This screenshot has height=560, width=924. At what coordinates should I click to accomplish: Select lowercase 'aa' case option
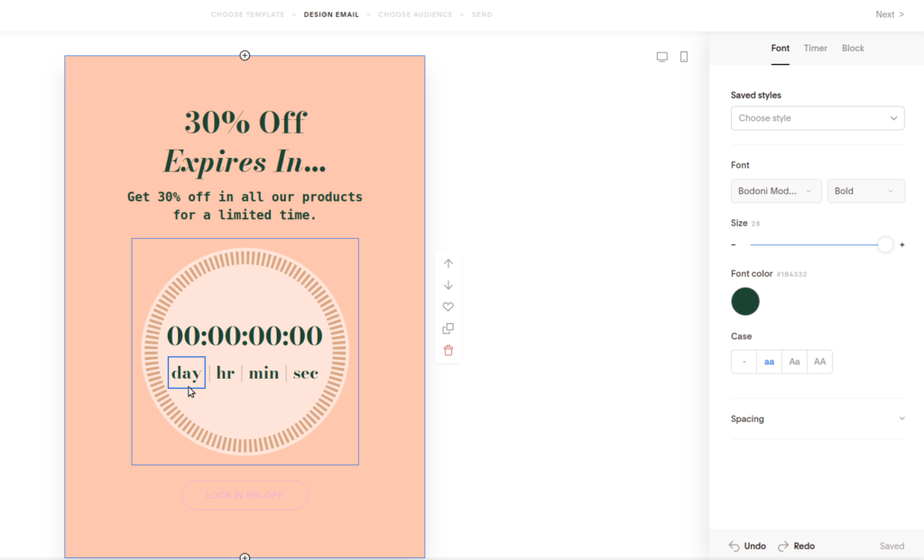click(769, 362)
